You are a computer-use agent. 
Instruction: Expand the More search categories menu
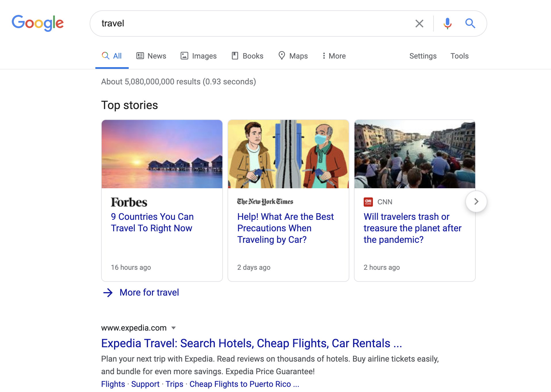(334, 56)
